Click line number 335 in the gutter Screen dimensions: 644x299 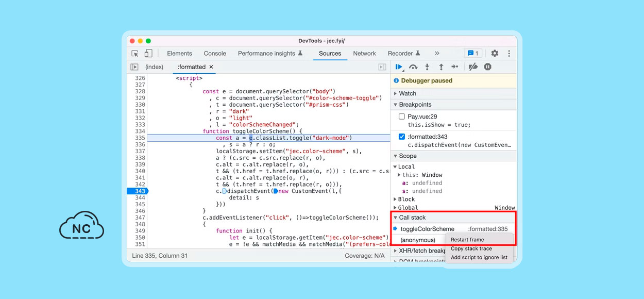pos(140,138)
